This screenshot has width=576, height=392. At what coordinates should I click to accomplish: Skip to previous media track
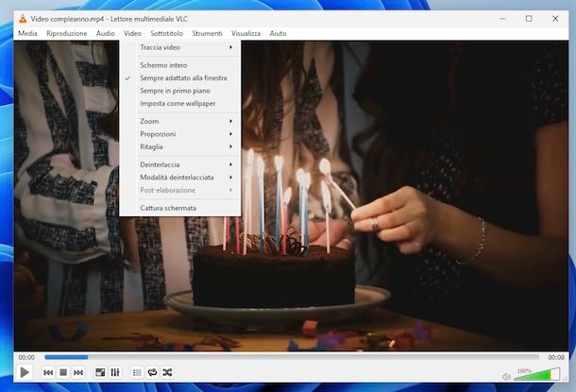pos(48,373)
